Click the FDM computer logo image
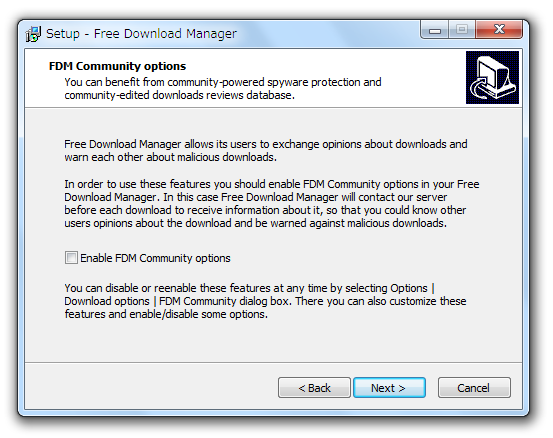 point(492,78)
